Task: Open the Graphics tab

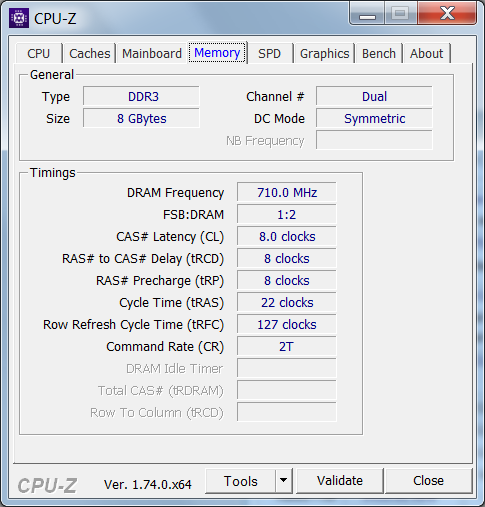Action: [324, 53]
